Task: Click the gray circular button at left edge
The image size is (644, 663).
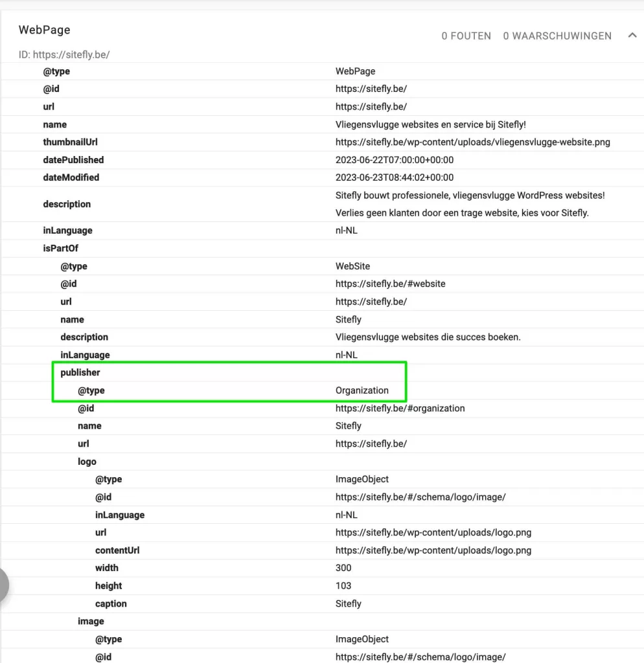Action: point(5,585)
